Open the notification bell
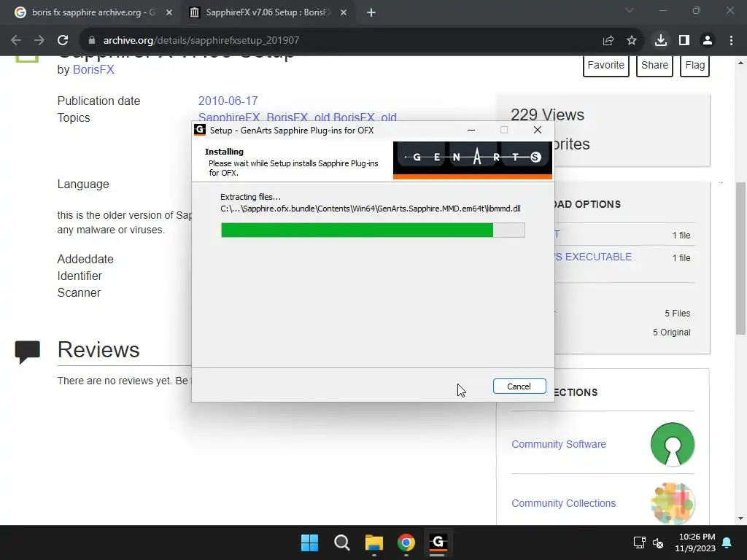This screenshot has width=747, height=560. (727, 542)
